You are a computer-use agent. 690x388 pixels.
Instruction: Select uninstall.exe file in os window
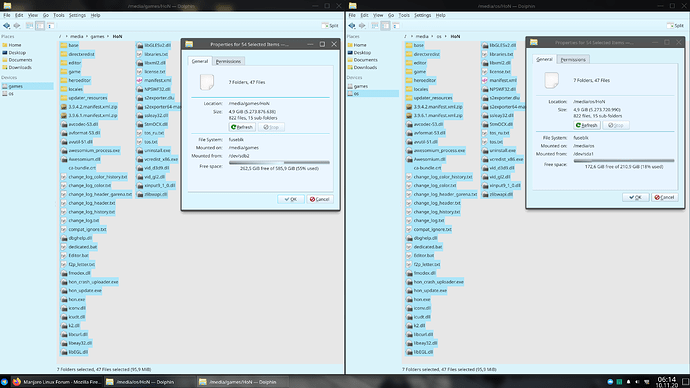tap(499, 150)
